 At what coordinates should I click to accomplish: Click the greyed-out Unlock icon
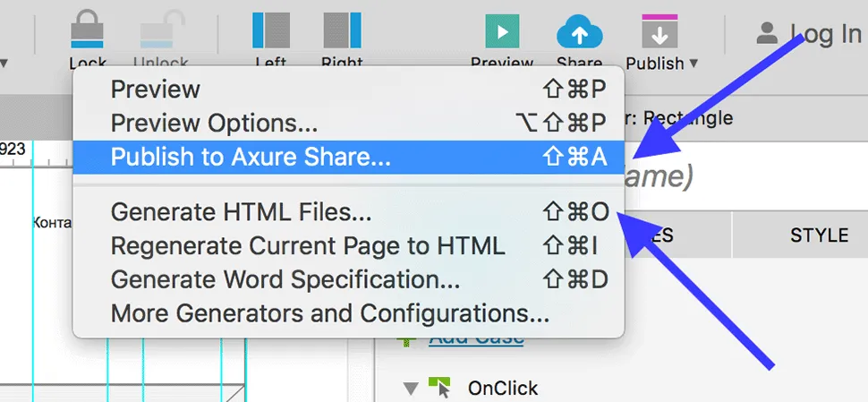161,31
